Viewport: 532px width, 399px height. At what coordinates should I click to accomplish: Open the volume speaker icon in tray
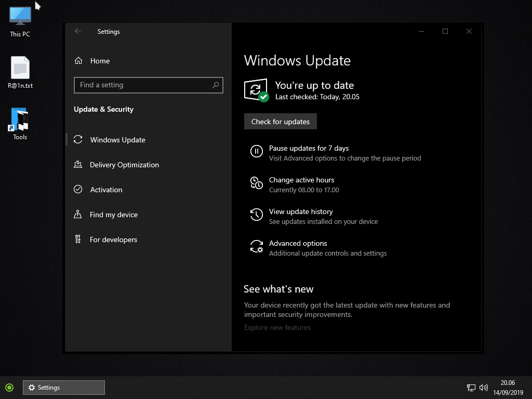[x=484, y=388]
